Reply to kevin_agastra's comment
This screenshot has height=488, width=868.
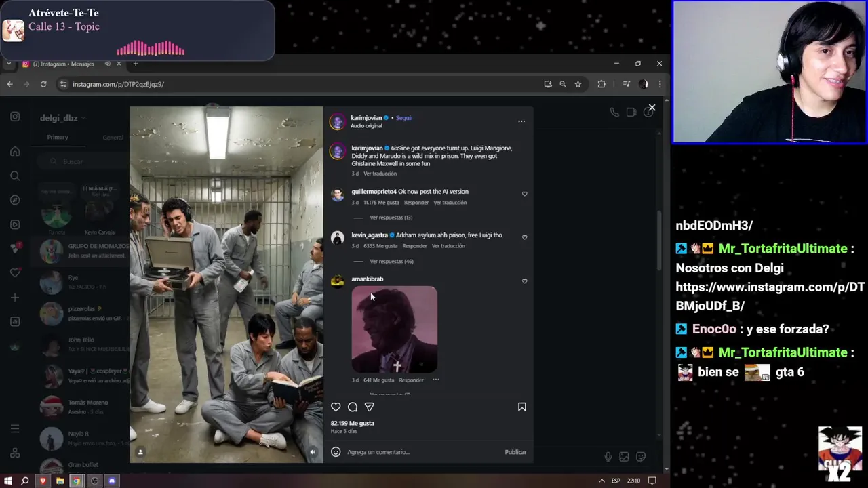tap(414, 246)
